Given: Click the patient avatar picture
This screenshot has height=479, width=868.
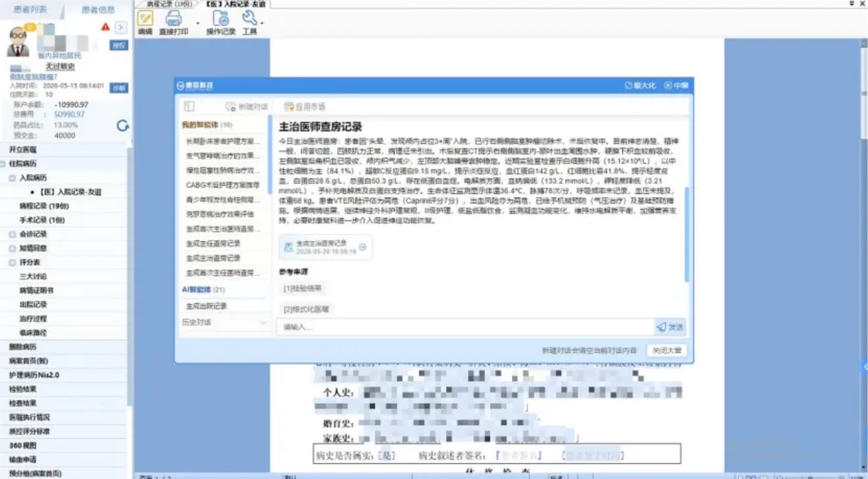Looking at the screenshot, I should click(18, 42).
